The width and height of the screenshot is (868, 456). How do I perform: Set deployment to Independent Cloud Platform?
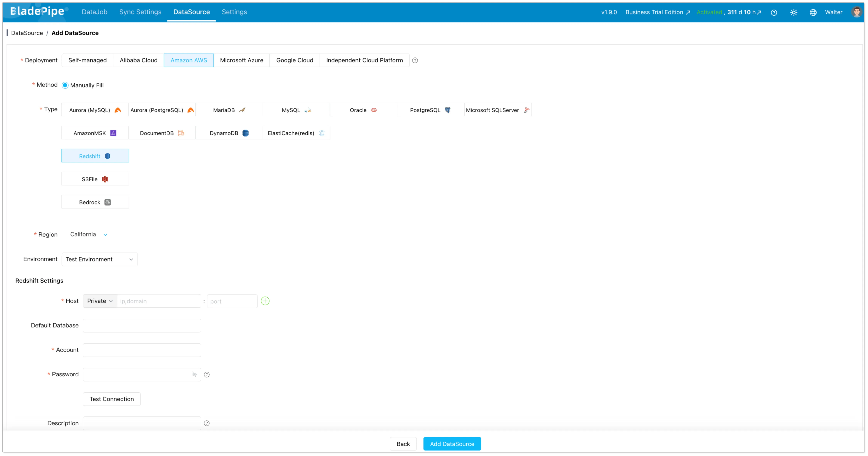[364, 60]
